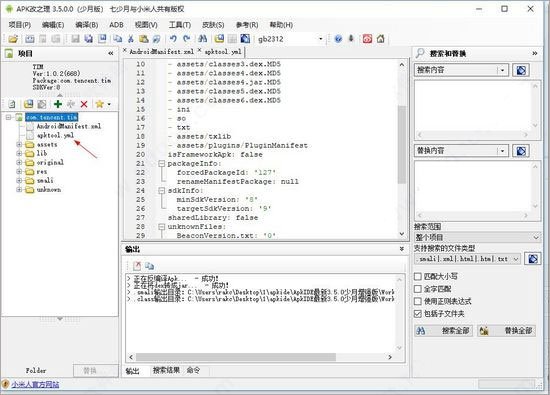Toggle the 使用正则表达式 checkbox
This screenshot has width=550, height=395.
tap(417, 301)
